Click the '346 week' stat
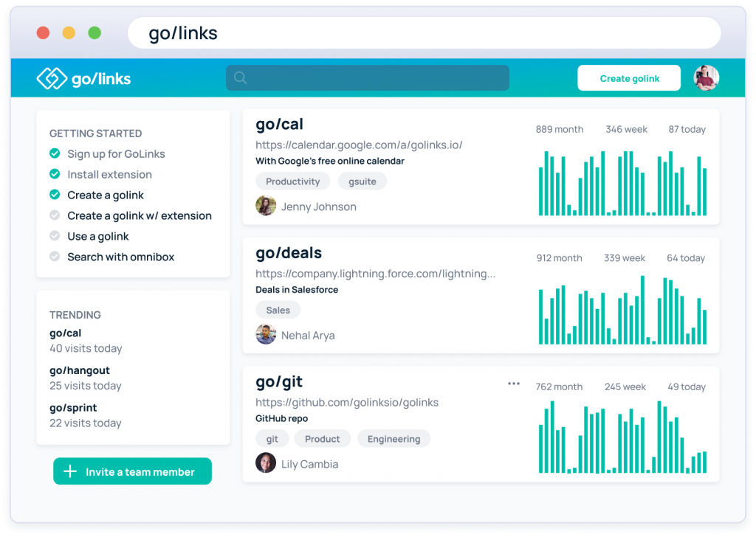This screenshot has height=537, width=756. click(626, 129)
